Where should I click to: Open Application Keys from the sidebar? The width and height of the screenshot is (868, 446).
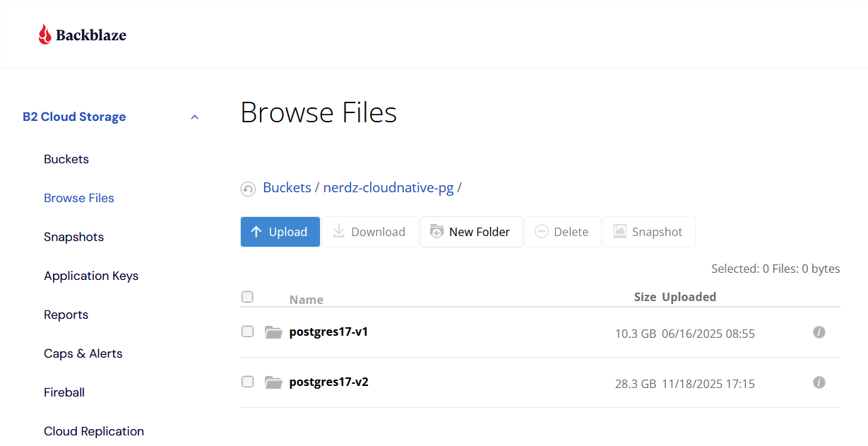tap(91, 276)
